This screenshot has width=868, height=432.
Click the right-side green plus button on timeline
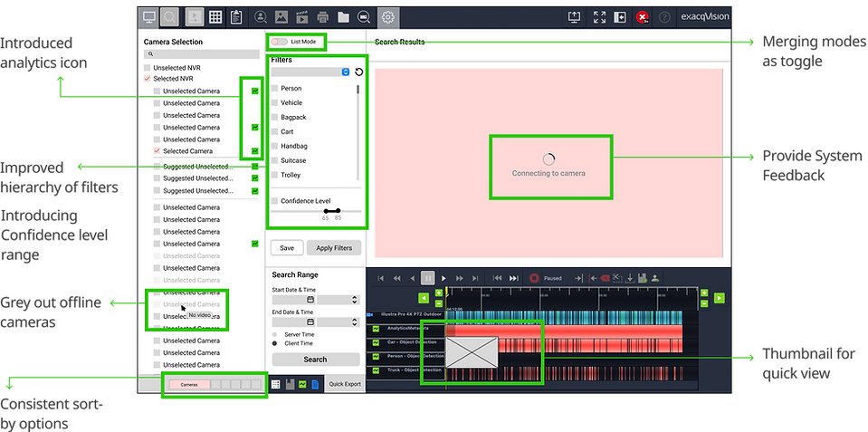[x=704, y=293]
